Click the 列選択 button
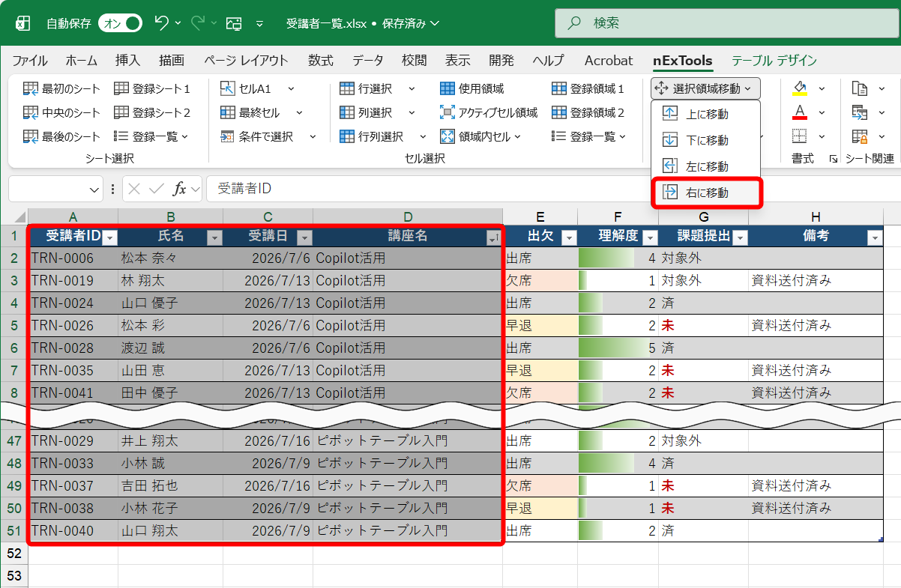 pyautogui.click(x=366, y=112)
